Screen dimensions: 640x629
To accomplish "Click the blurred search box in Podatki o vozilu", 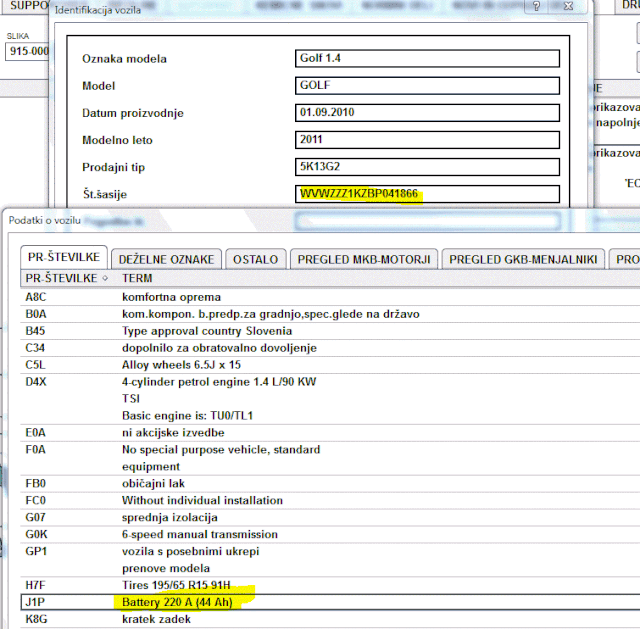I will [x=428, y=222].
